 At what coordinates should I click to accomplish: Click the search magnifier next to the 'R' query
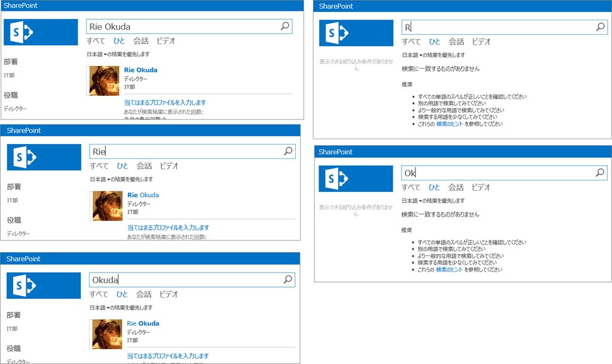pyautogui.click(x=601, y=27)
